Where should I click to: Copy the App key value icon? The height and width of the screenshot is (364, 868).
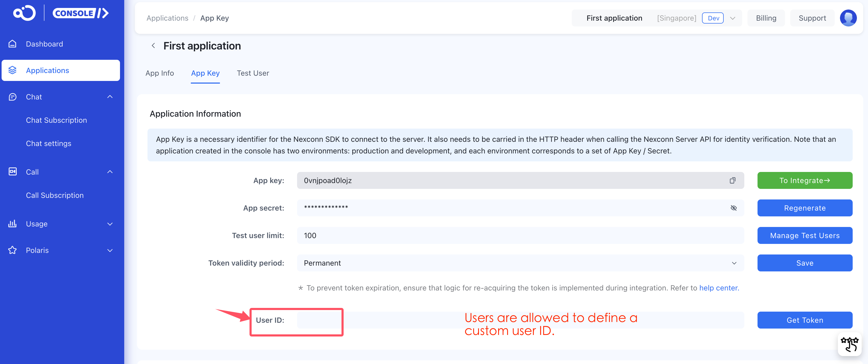(x=732, y=180)
